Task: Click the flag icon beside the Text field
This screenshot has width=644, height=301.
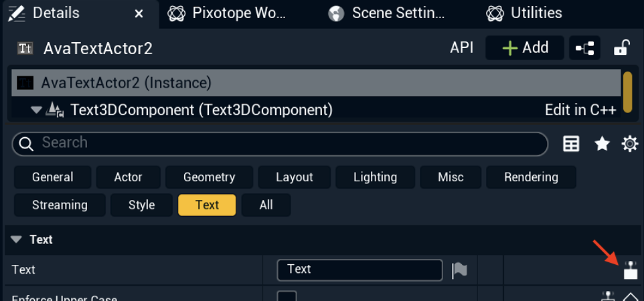Action: pos(460,270)
